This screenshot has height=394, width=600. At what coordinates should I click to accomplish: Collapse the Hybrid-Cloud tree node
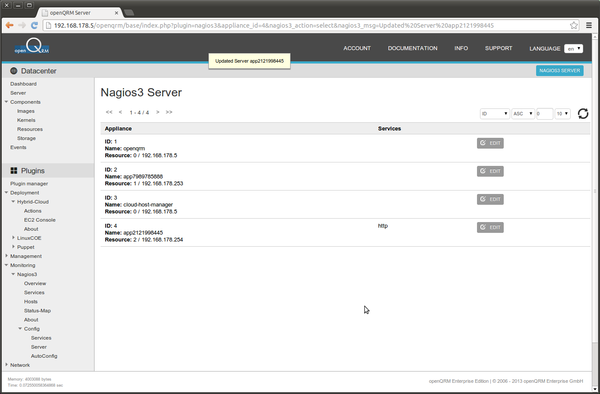pos(13,202)
